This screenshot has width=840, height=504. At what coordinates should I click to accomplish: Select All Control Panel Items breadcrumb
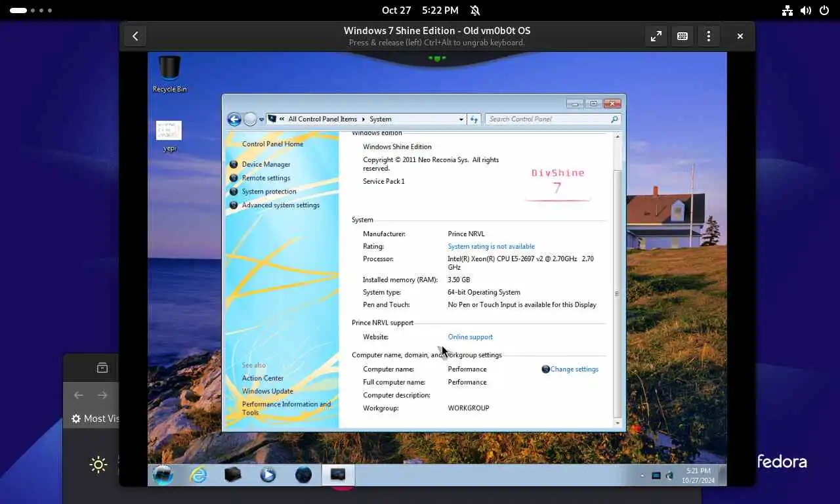(323, 119)
